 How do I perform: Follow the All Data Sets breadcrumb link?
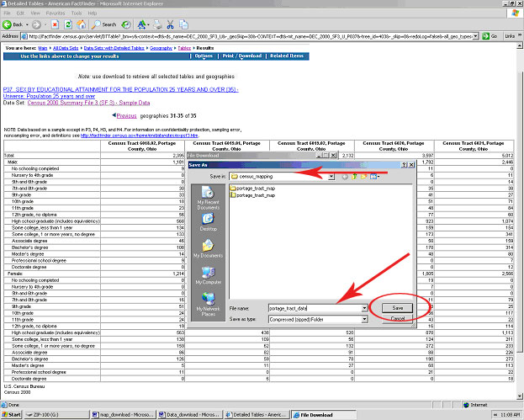[x=66, y=48]
